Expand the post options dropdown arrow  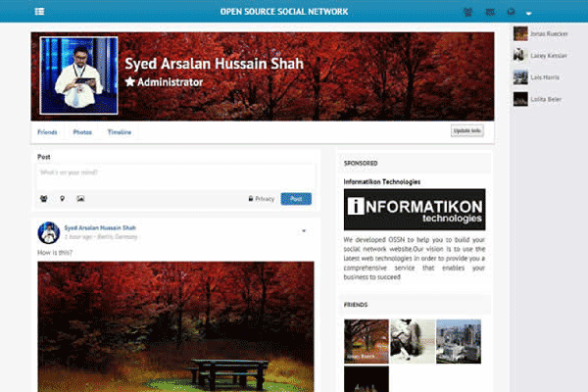(x=304, y=231)
